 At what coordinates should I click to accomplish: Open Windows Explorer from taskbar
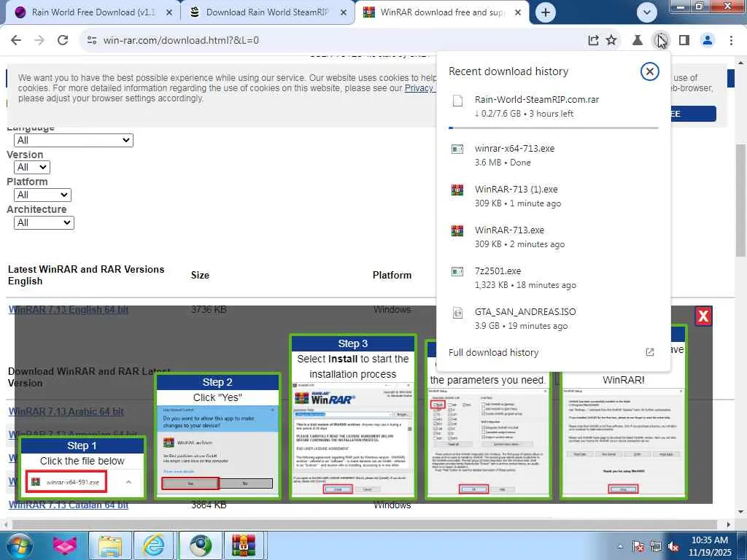click(110, 545)
